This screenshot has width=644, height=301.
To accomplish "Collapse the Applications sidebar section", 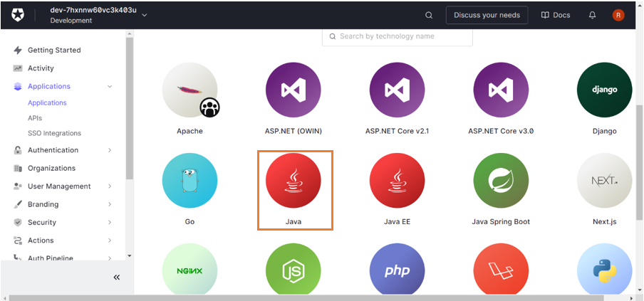I will tap(110, 87).
